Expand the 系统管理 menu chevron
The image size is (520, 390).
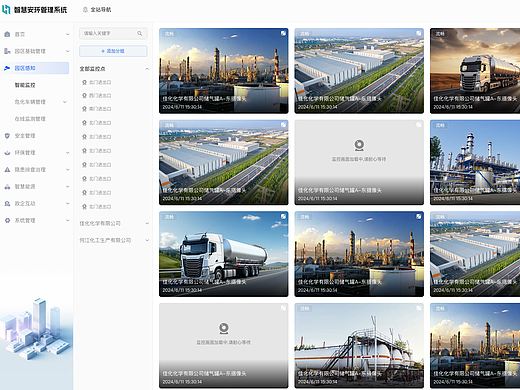(x=68, y=220)
